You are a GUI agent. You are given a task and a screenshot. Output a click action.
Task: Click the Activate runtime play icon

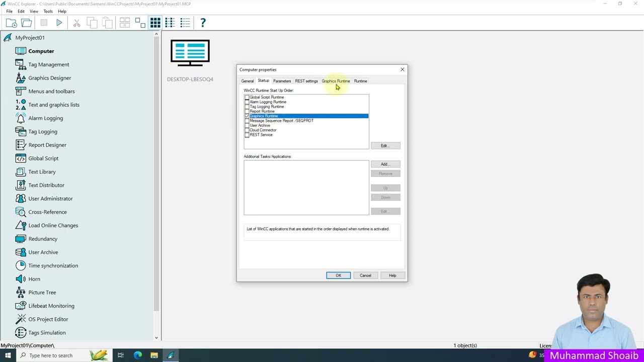tap(59, 23)
